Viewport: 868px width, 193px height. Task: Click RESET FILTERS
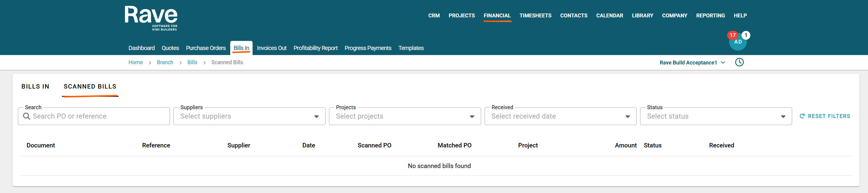click(825, 116)
